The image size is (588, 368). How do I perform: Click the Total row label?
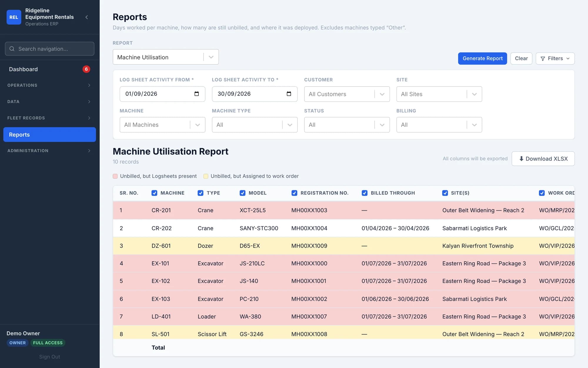coord(158,348)
